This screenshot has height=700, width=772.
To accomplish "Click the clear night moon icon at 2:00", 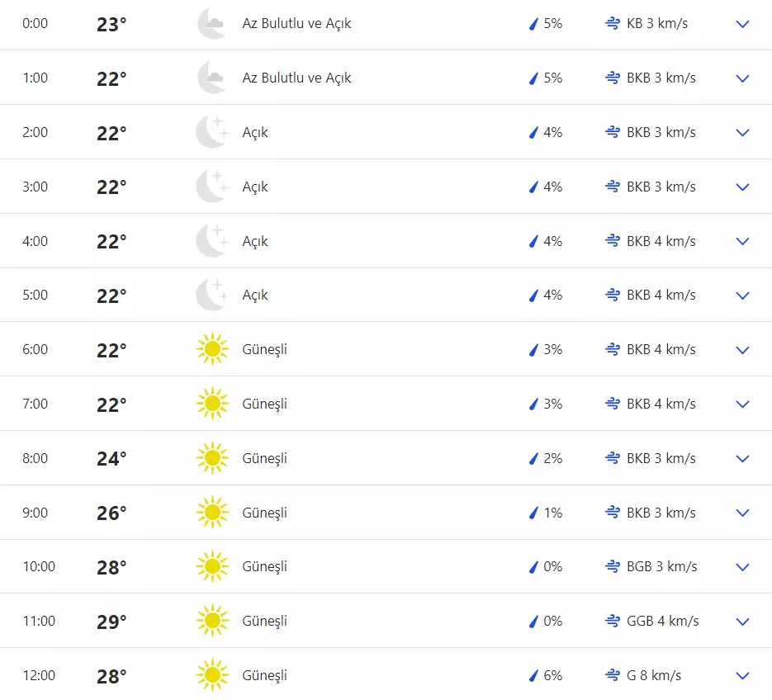I will point(211,132).
